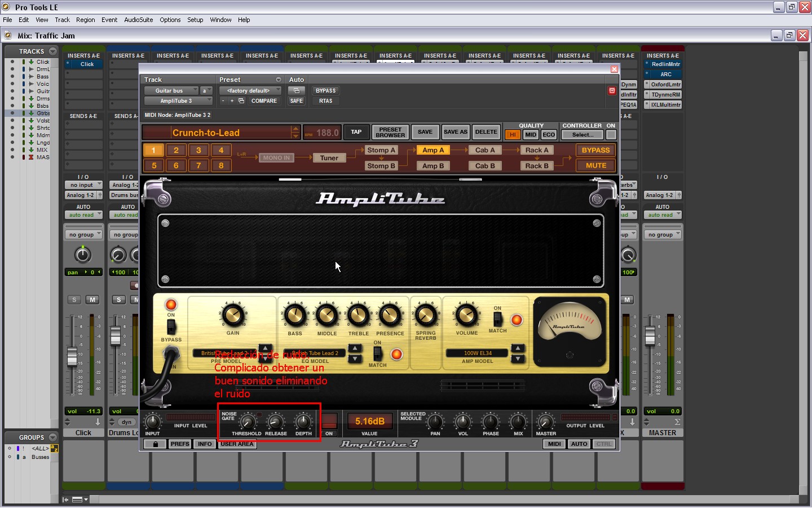The image size is (812, 508).
Task: Select the Gtrbs track in the tracks list
Action: (x=43, y=113)
